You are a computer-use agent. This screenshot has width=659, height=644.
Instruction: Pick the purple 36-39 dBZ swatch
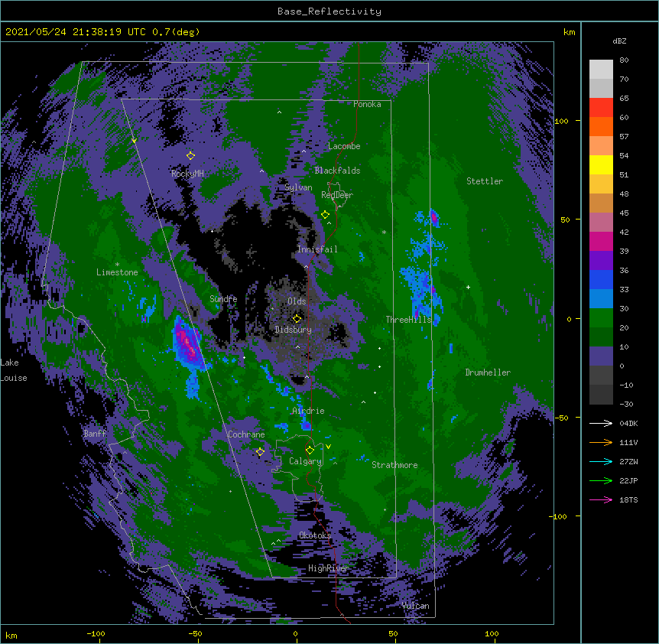pos(601,261)
